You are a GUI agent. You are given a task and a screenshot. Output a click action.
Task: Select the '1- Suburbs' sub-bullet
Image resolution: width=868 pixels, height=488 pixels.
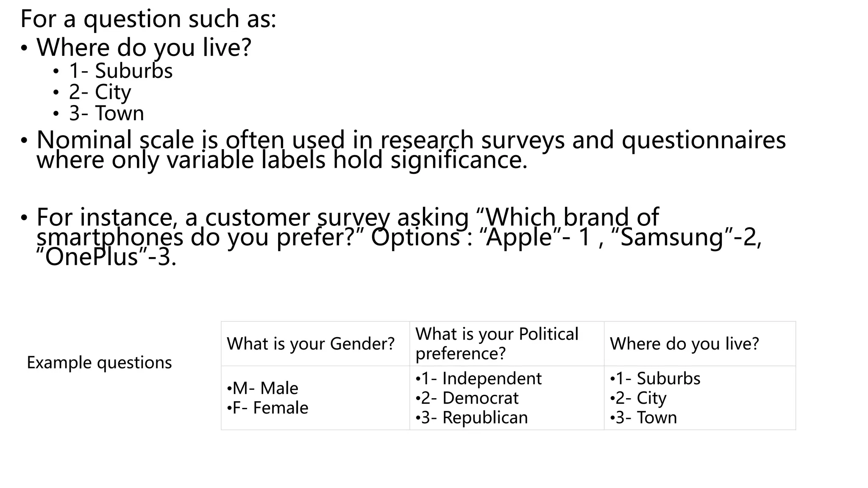coord(121,71)
